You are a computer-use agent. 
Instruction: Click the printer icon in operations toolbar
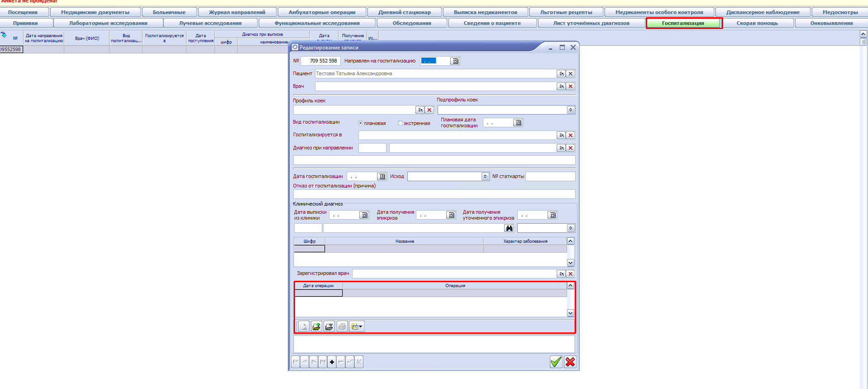[342, 327]
